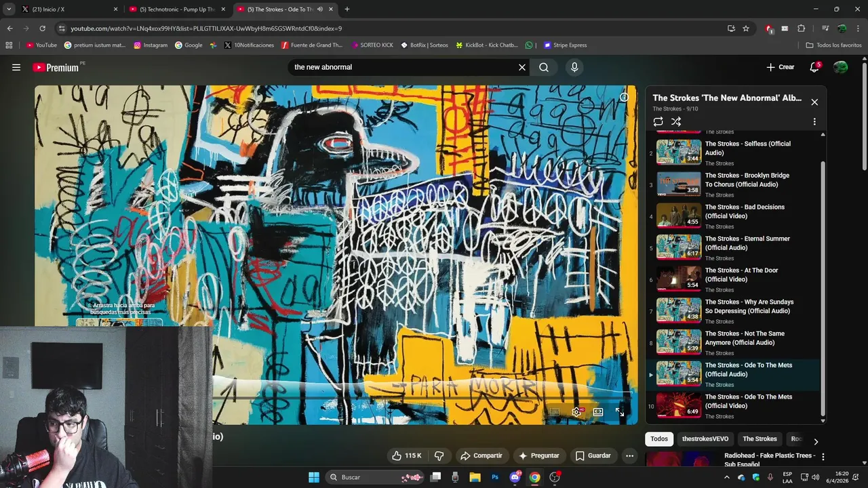Like the video (115 K)
This screenshot has height=488, width=868.
pyautogui.click(x=406, y=455)
